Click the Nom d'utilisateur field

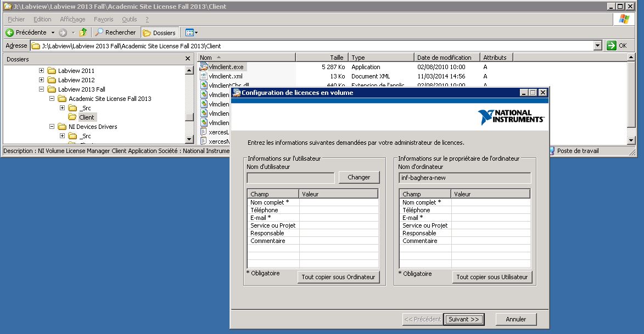tap(290, 178)
